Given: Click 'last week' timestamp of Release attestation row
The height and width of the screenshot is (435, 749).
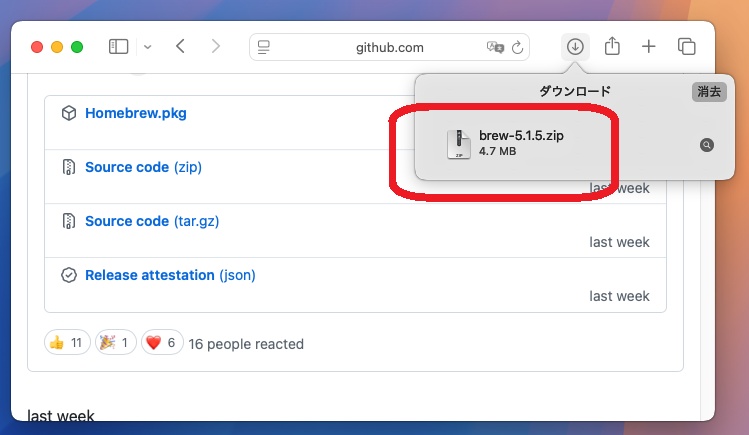Looking at the screenshot, I should [x=619, y=296].
